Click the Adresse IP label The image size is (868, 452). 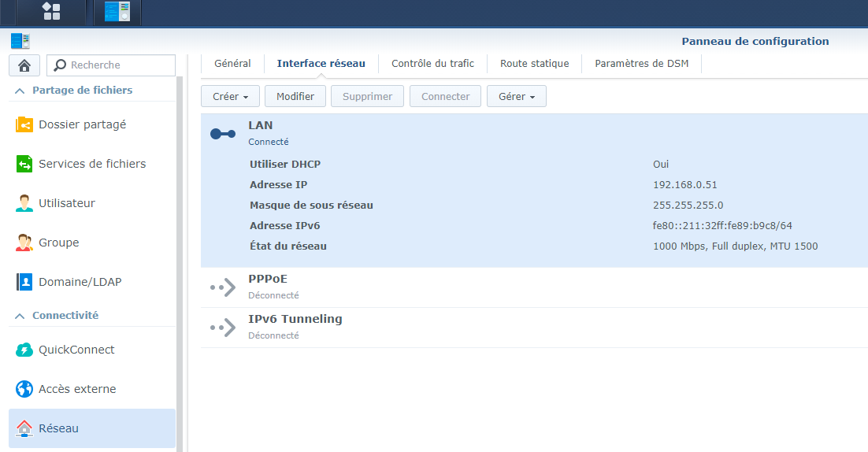[x=279, y=185]
